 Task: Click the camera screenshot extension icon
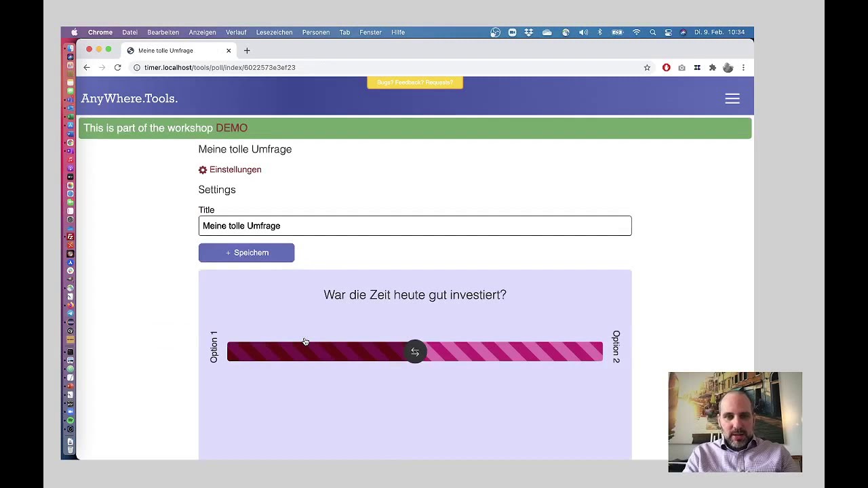(682, 68)
